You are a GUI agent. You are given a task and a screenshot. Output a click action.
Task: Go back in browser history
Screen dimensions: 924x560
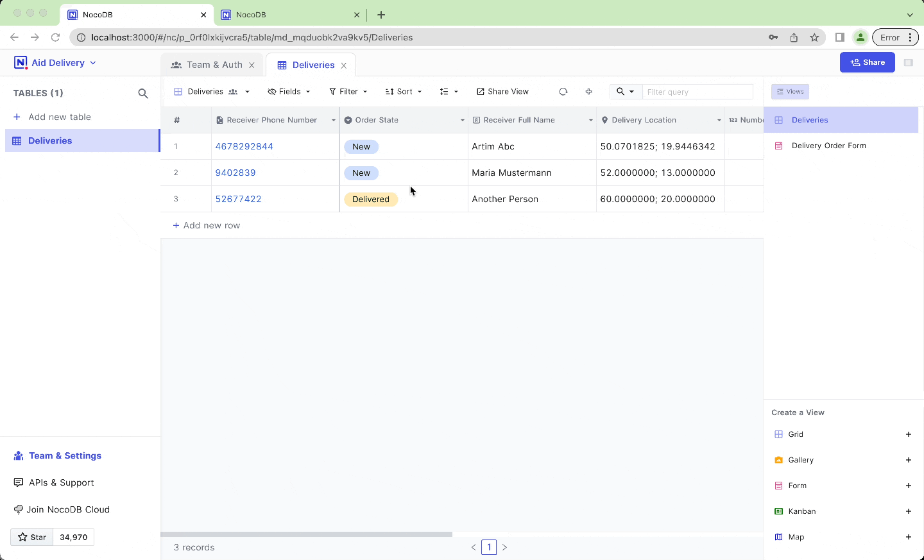[14, 37]
